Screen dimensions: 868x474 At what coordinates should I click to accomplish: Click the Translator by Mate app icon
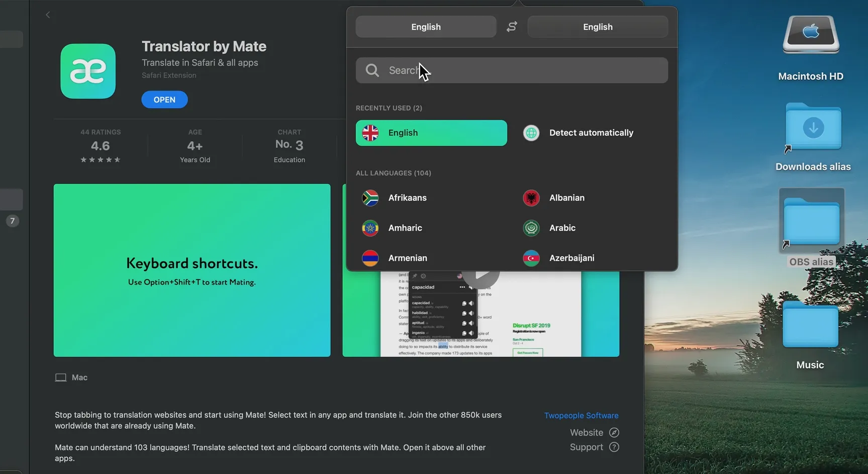88,71
